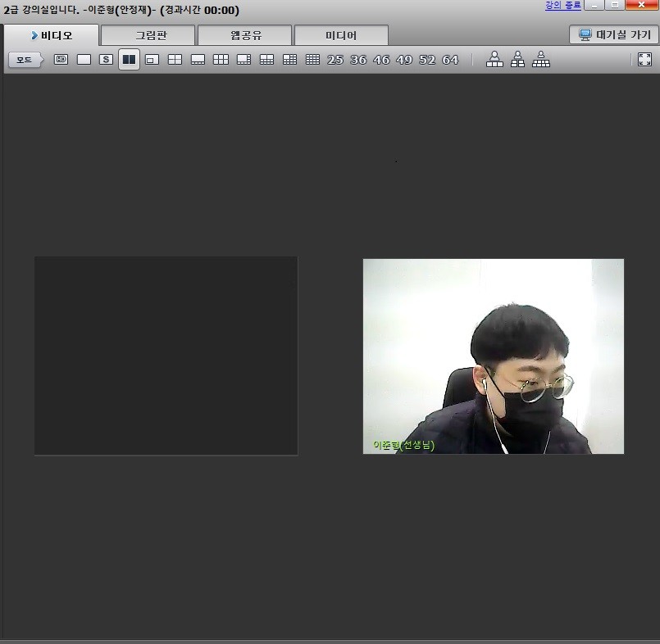
Task: Switch to the 그림판 tab
Action: (148, 35)
